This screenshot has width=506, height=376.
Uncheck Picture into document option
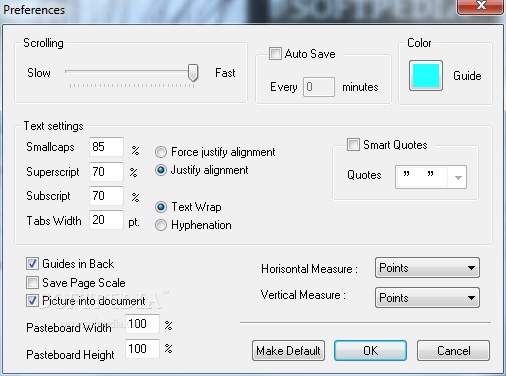32,301
